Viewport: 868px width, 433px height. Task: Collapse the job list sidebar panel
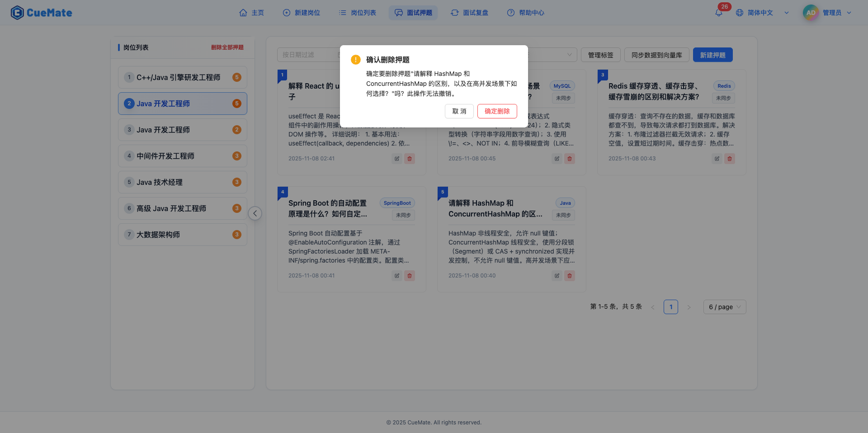(255, 213)
